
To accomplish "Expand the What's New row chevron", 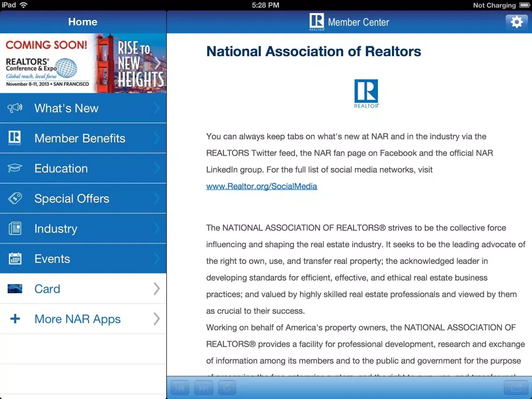I will click(x=157, y=108).
